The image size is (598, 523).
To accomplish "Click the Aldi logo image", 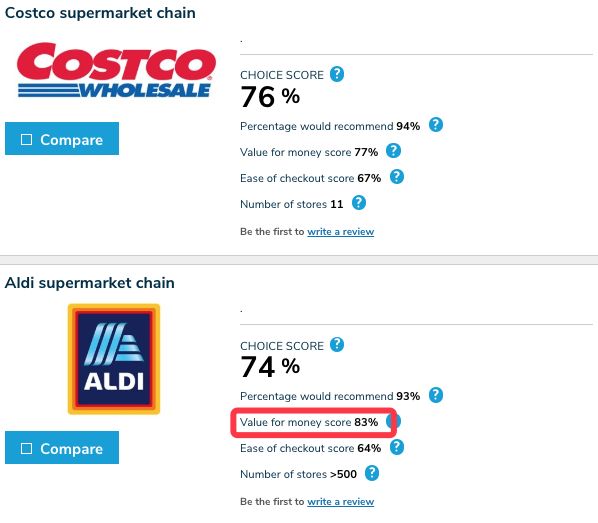I will coord(114,359).
